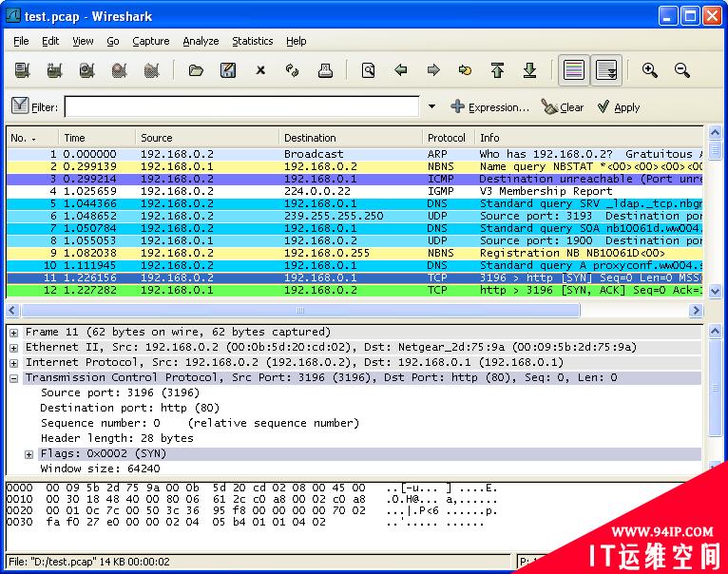The width and height of the screenshot is (728, 574).
Task: Click the filter funnel icon button
Action: [x=20, y=105]
